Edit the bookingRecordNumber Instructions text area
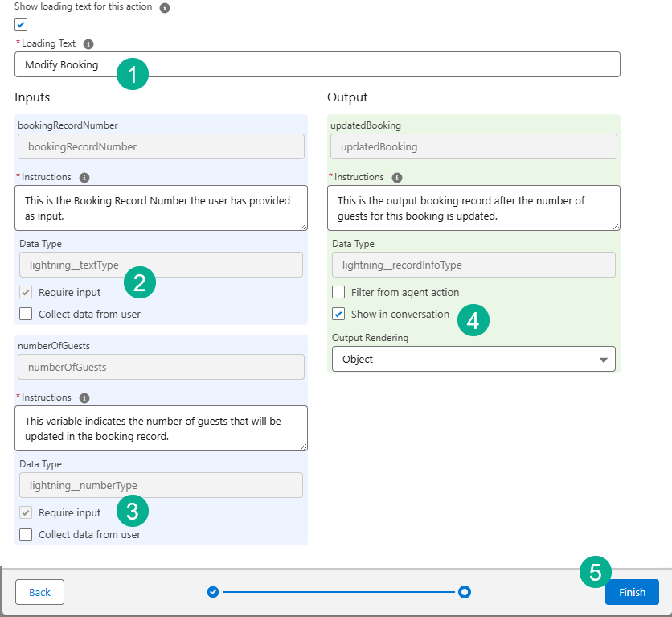Image resolution: width=672 pixels, height=617 pixels. (x=161, y=208)
